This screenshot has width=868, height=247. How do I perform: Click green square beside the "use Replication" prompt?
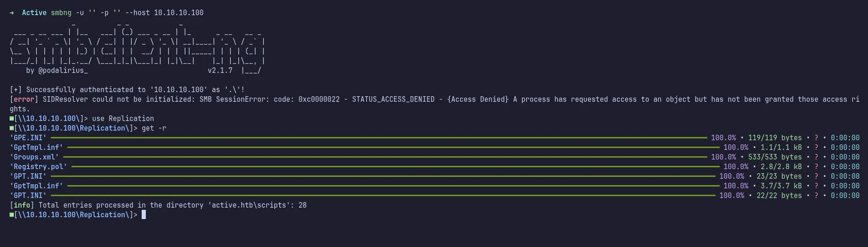12,119
